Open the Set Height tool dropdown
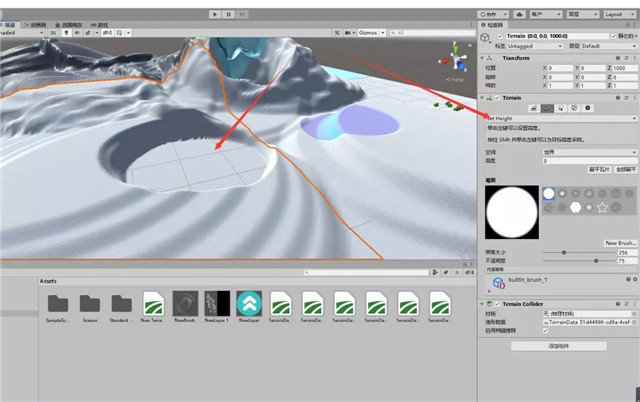The height and width of the screenshot is (402, 640). click(x=560, y=118)
